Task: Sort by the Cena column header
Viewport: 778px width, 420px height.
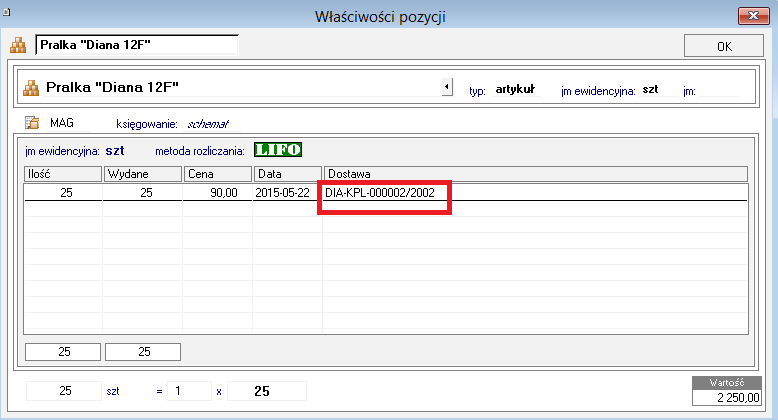Action: [x=218, y=174]
